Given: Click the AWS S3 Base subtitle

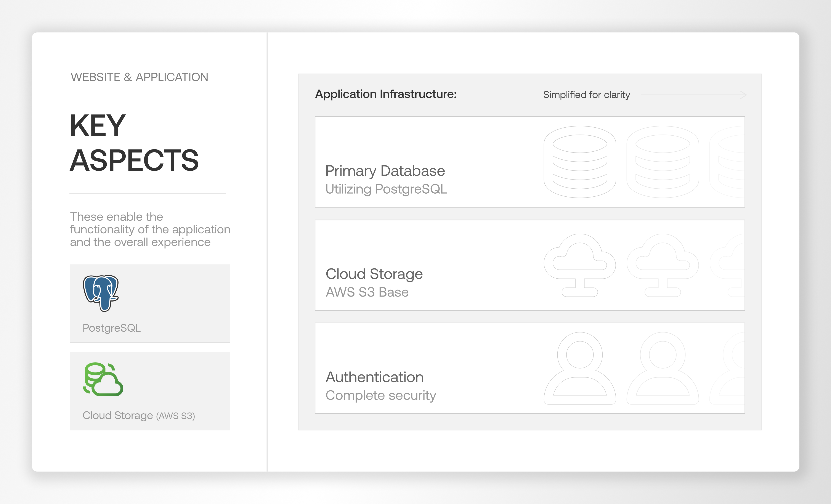Looking at the screenshot, I should click(367, 292).
